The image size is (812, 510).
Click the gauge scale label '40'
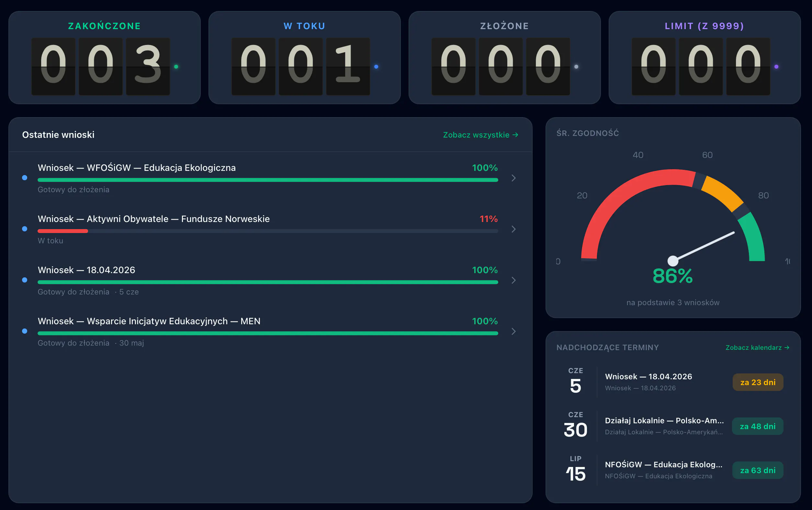[638, 155]
